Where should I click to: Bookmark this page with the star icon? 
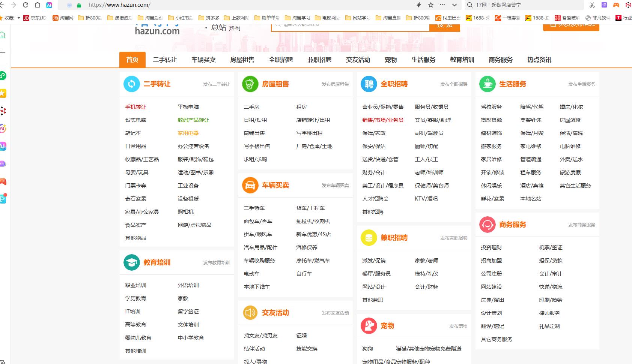click(431, 5)
